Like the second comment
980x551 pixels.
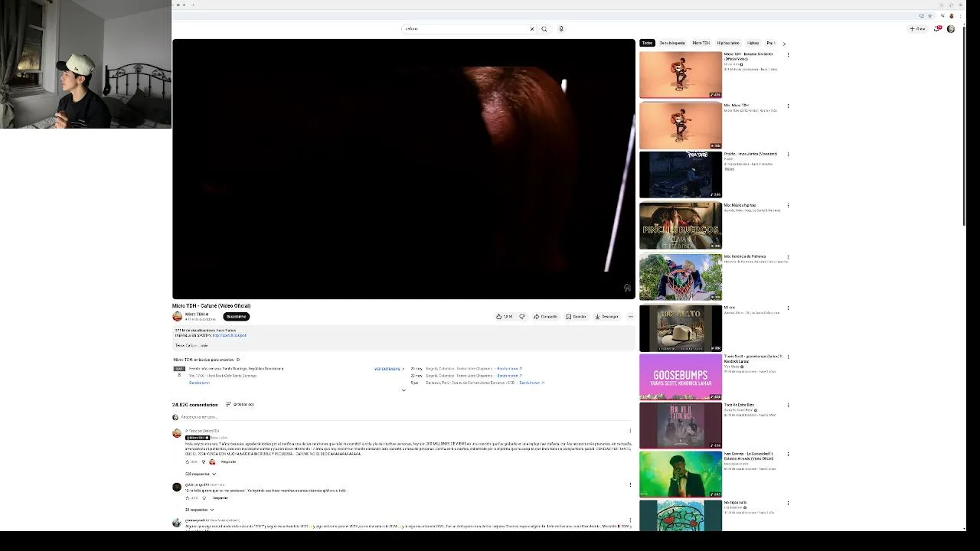188,498
